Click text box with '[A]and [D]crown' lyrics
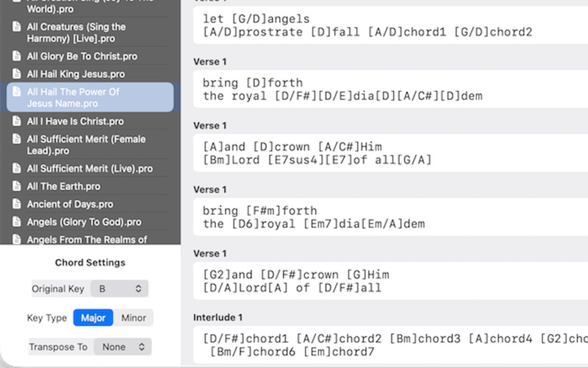The height and width of the screenshot is (368, 588). [390, 153]
